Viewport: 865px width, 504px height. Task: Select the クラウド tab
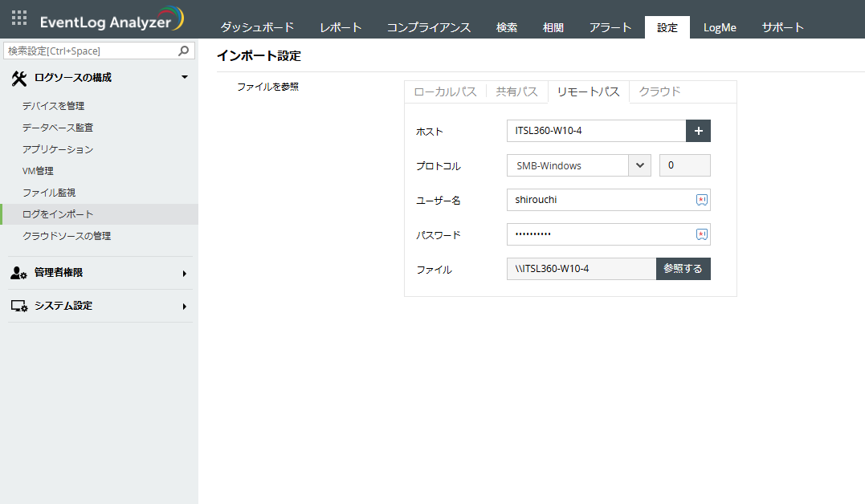pos(659,91)
